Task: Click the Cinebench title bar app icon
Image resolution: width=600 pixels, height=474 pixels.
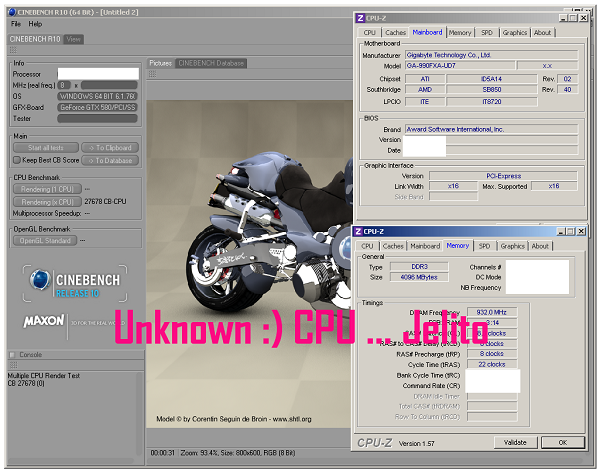Action: click(x=12, y=12)
